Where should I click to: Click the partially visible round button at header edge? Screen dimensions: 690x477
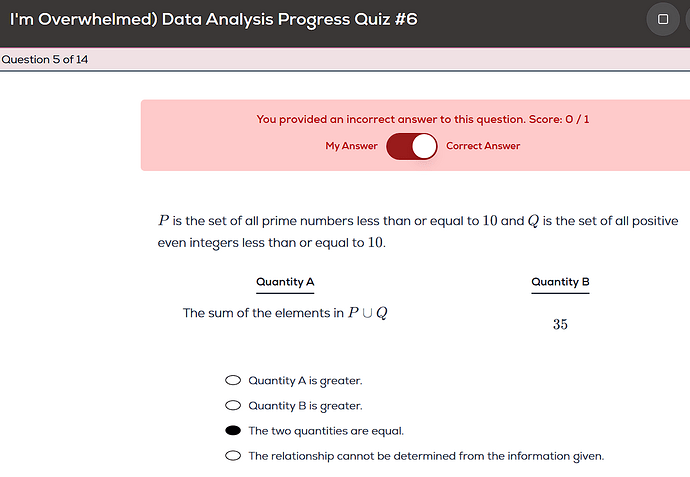687,19
